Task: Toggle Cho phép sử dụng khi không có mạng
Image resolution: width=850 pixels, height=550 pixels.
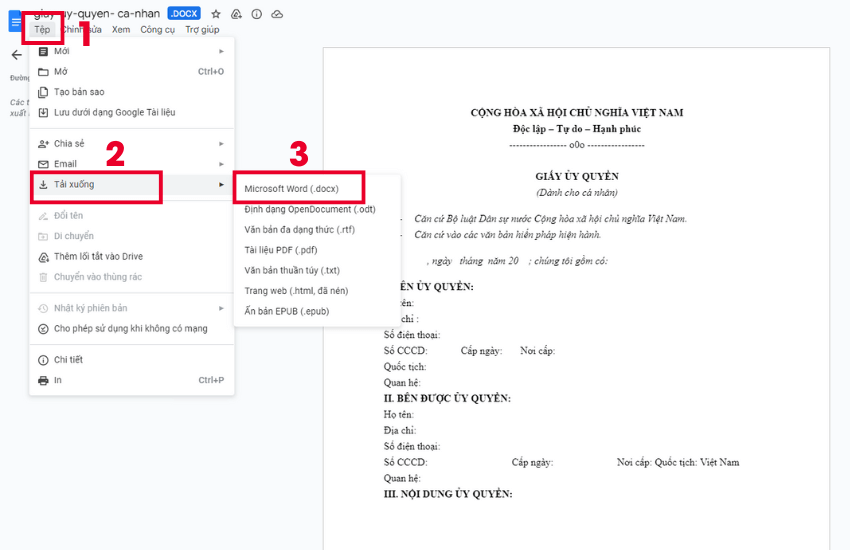Action: pos(132,328)
